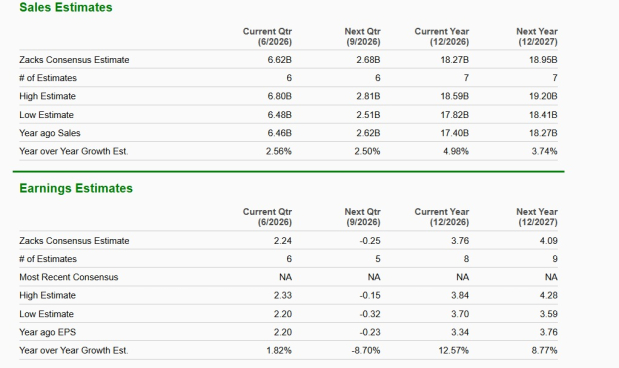The height and width of the screenshot is (368, 619).
Task: Select Next Year (12/2027) header in Earnings table
Action: pyautogui.click(x=537, y=217)
